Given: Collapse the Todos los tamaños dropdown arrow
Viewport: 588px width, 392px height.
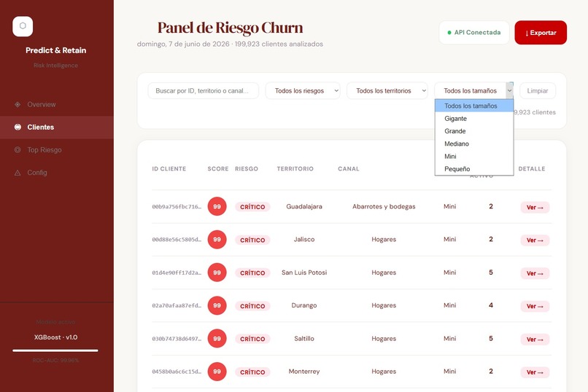Looking at the screenshot, I should [x=509, y=90].
